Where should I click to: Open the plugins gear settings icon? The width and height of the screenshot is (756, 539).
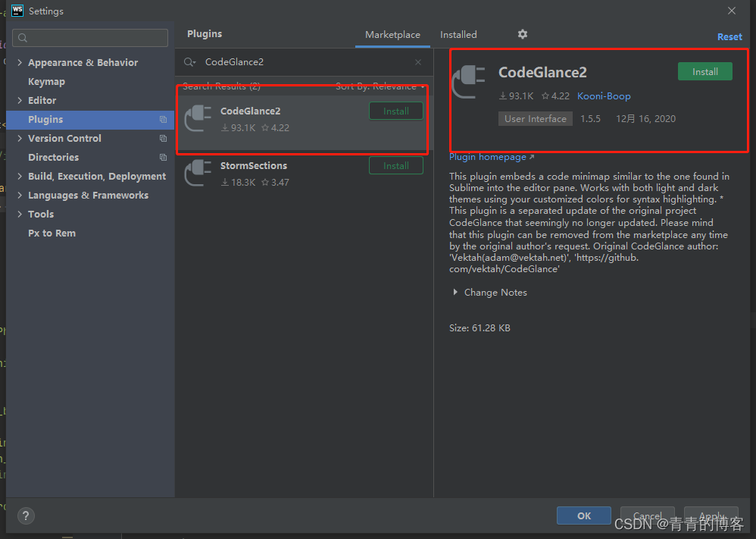pyautogui.click(x=522, y=34)
